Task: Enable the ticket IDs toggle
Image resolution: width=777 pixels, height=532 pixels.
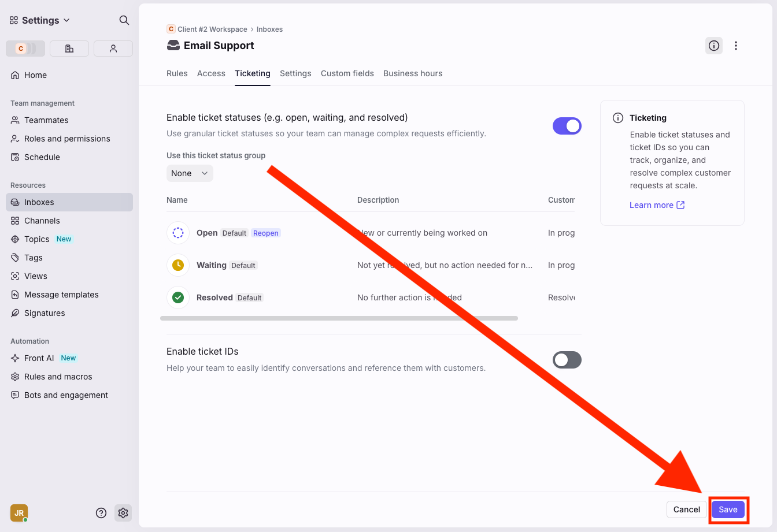Action: coord(567,360)
